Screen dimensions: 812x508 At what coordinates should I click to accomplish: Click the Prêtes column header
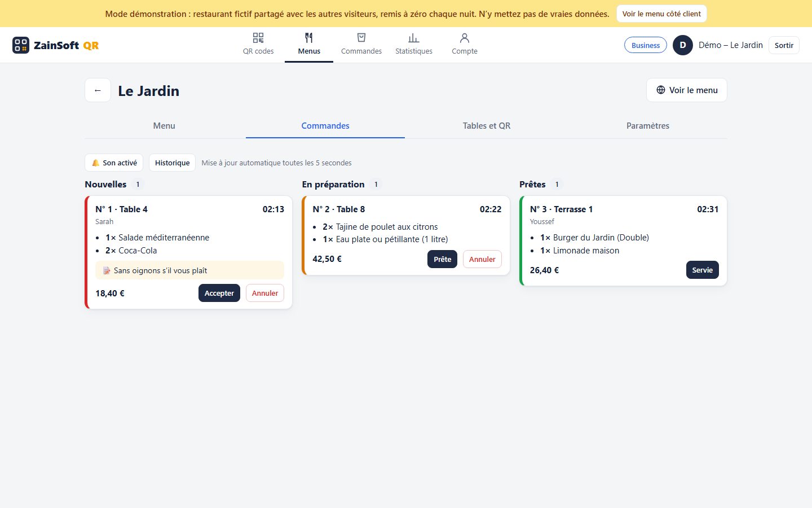point(532,184)
